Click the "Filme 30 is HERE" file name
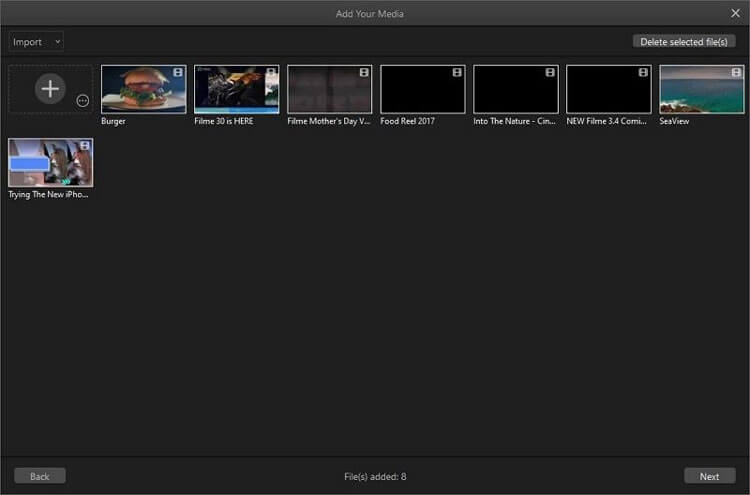 224,121
